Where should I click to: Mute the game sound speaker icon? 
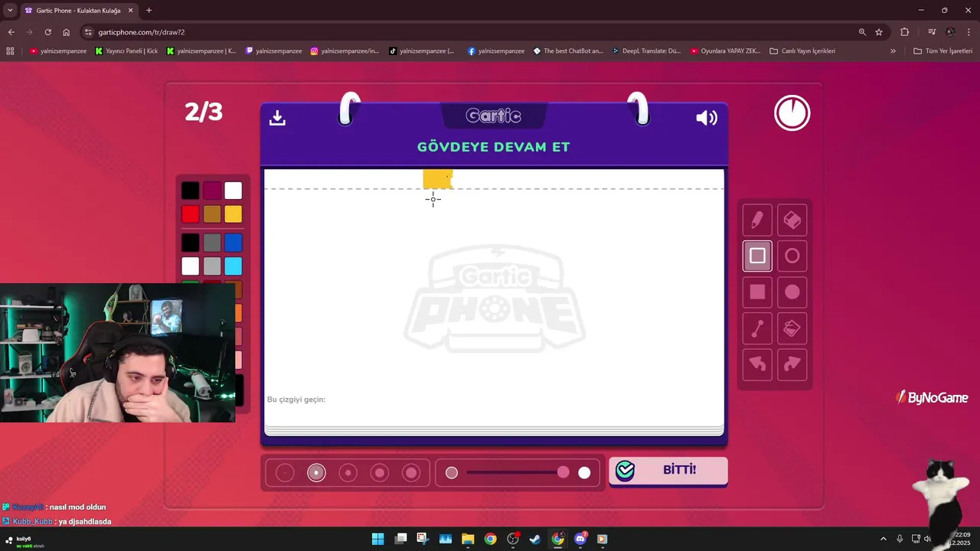[706, 118]
